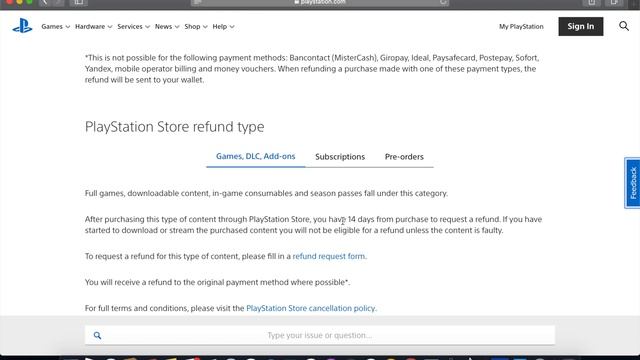640x360 pixels.
Task: Open the PlayStation Store cancellation policy link
Action: click(x=311, y=308)
